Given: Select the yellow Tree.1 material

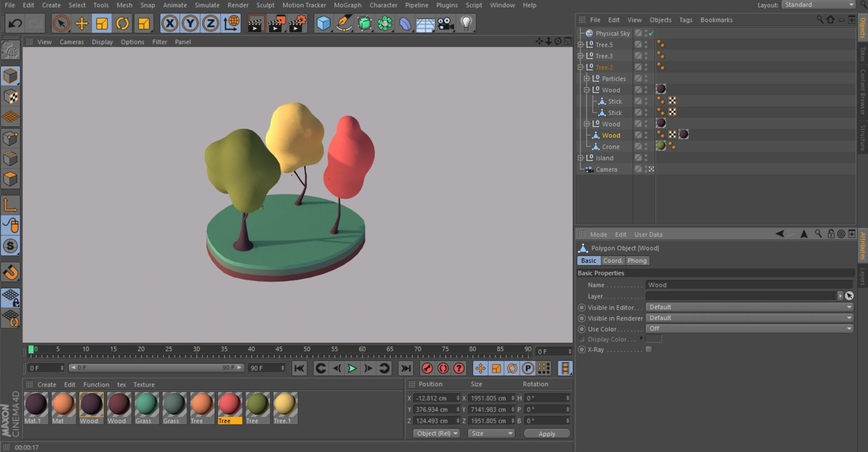Looking at the screenshot, I should coord(285,408).
